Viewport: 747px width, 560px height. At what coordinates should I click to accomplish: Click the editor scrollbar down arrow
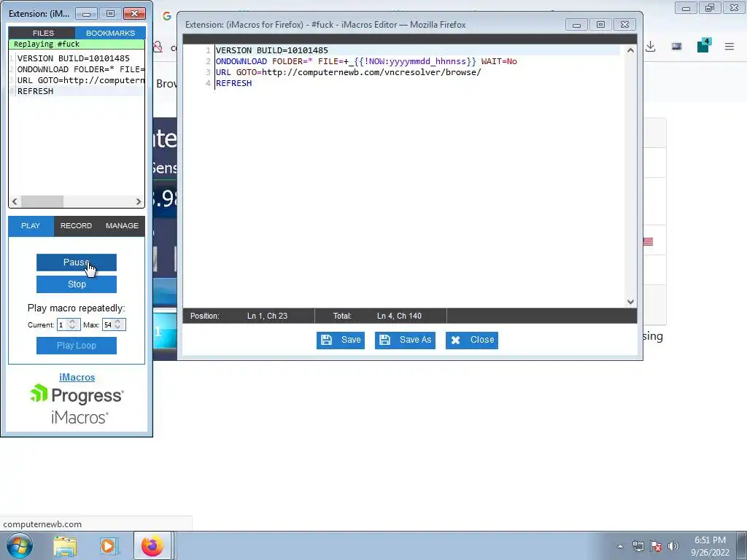click(x=630, y=302)
